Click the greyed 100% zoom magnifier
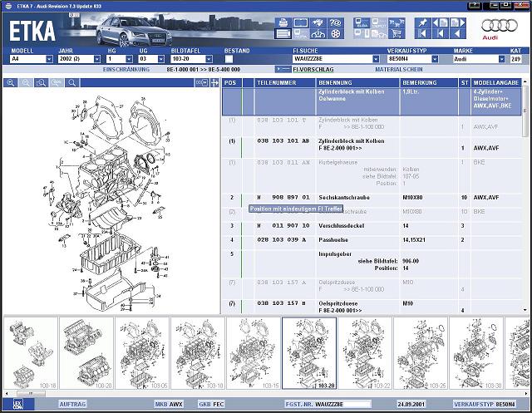 tap(57, 83)
